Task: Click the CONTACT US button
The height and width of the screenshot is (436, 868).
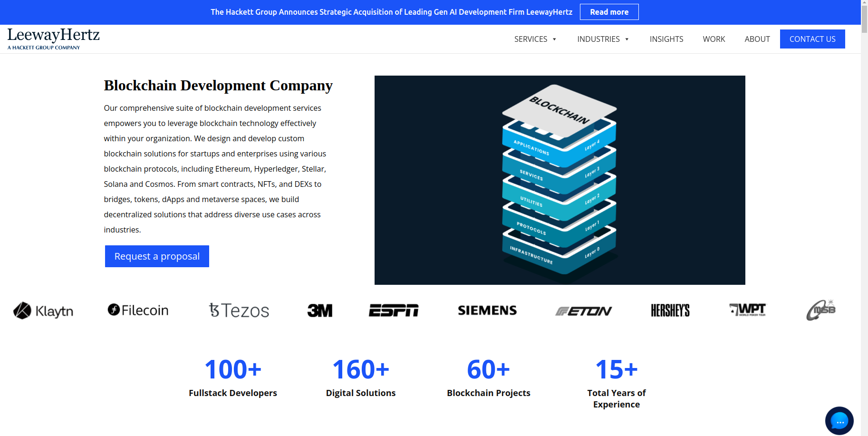Action: coord(812,39)
